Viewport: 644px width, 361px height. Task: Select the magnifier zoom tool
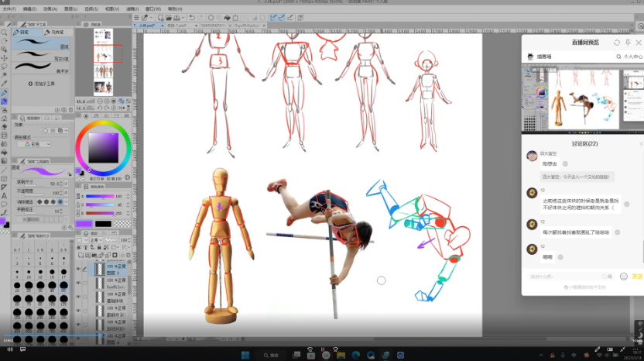coord(4,32)
